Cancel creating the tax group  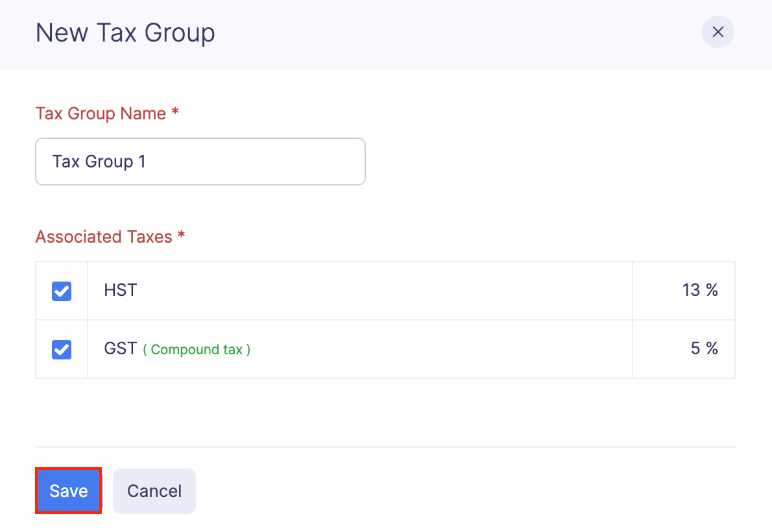[x=154, y=490]
